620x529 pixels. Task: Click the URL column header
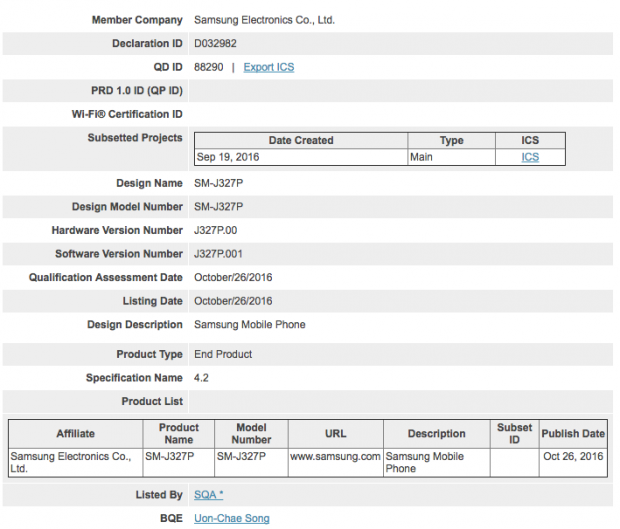335,434
